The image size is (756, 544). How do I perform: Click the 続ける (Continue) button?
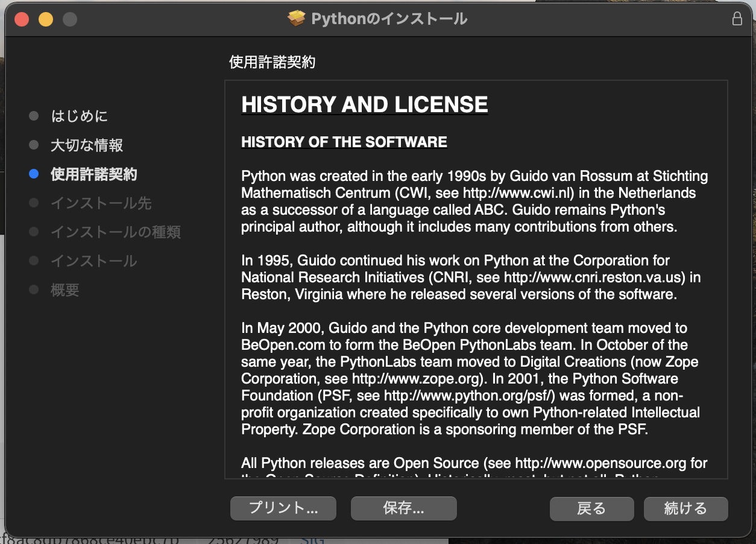(685, 508)
